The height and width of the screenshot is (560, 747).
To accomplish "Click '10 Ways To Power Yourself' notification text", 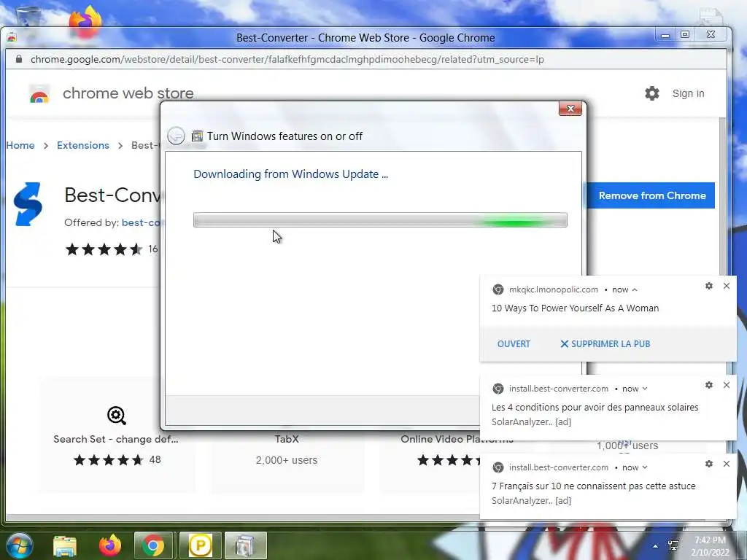I will coord(575,308).
